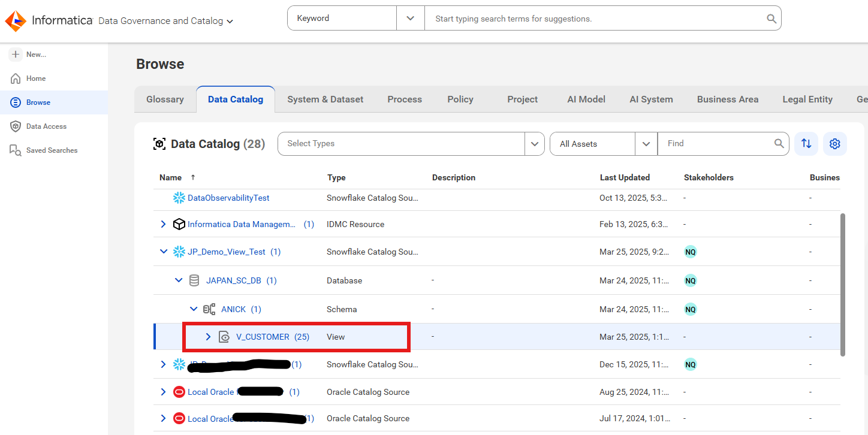Image resolution: width=868 pixels, height=435 pixels.
Task: Click the ANICK schema icon
Action: pos(209,309)
